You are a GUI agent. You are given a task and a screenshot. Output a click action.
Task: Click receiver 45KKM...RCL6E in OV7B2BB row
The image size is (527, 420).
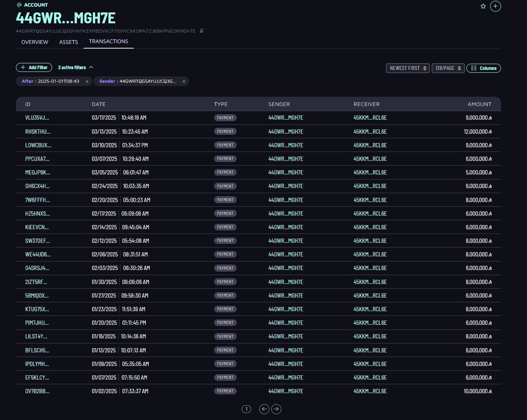point(370,391)
